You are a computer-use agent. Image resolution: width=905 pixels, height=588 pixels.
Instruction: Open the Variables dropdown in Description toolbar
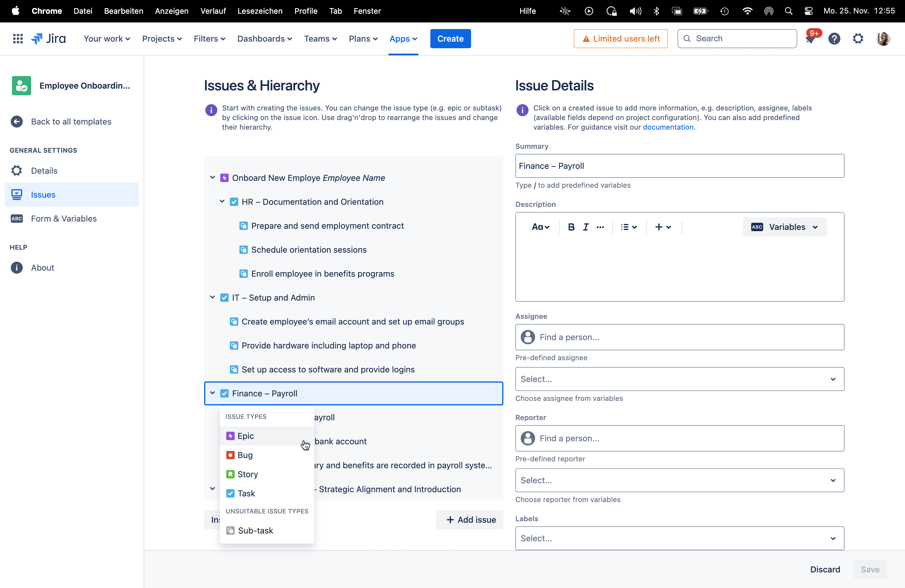click(784, 227)
